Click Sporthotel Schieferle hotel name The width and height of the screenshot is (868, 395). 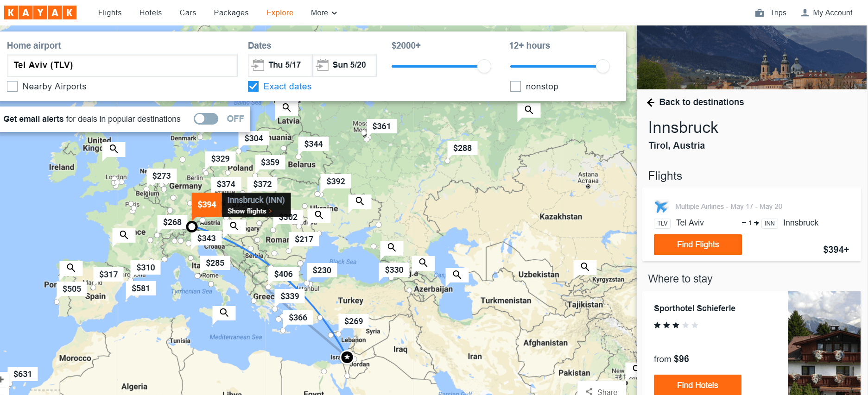click(x=694, y=308)
